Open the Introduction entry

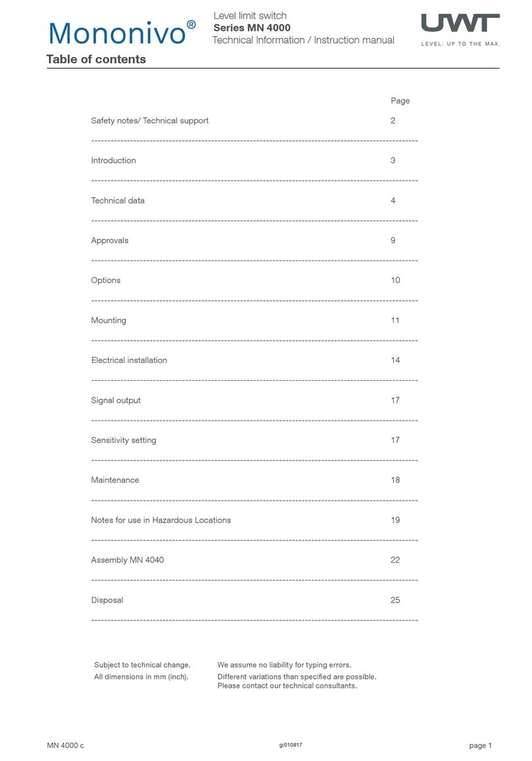[113, 161]
